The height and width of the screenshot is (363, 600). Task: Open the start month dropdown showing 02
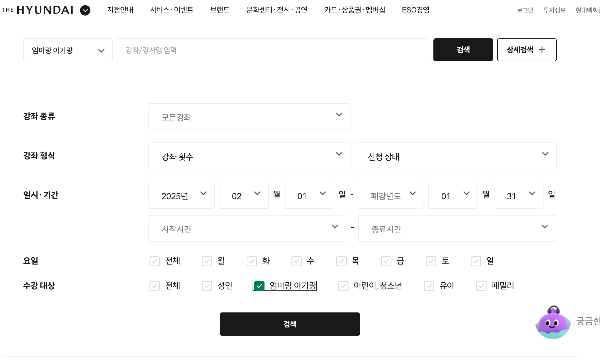pyautogui.click(x=244, y=195)
